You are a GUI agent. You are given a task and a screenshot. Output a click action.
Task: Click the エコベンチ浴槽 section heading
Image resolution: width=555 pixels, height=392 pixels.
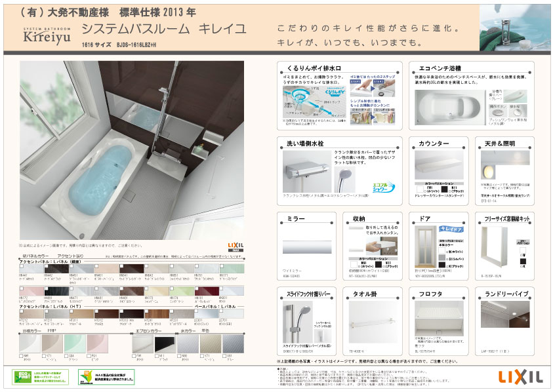click(440, 68)
